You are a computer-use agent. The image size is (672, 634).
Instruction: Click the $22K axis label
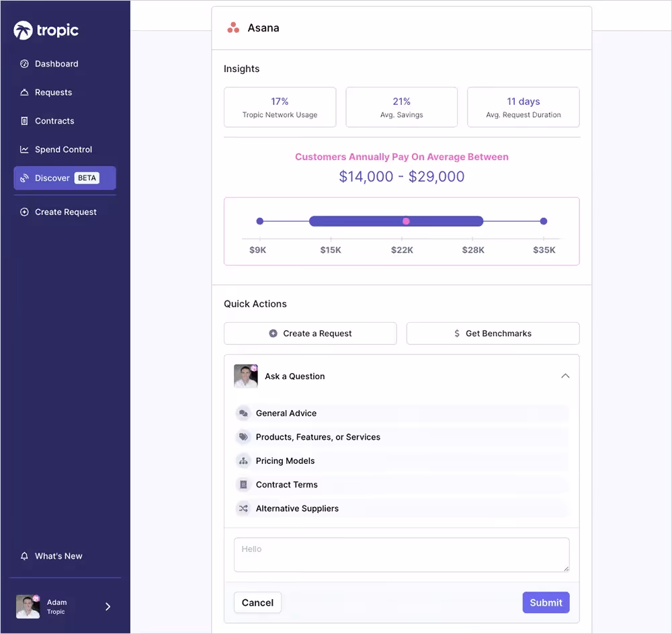(402, 250)
